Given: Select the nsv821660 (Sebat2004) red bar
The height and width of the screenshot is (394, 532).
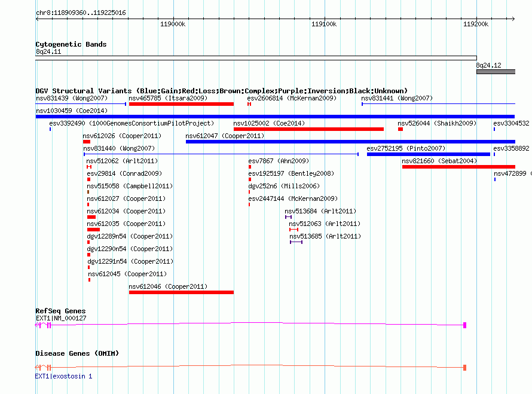Looking at the screenshot, I should tap(458, 167).
